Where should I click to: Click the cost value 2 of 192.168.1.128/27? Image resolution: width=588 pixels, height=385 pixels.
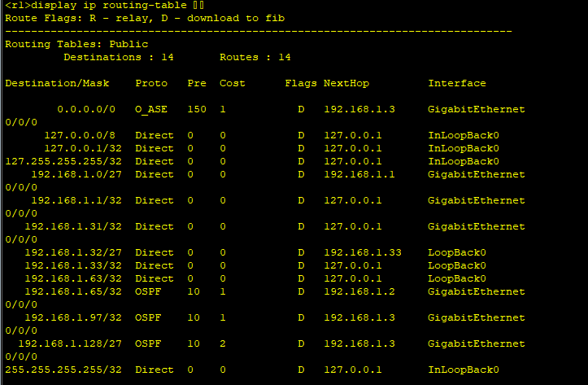pos(223,343)
